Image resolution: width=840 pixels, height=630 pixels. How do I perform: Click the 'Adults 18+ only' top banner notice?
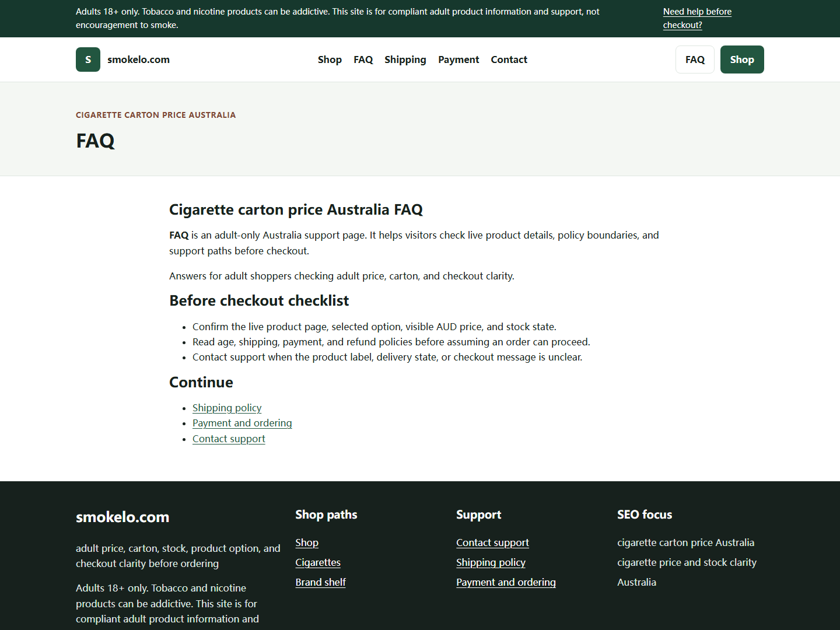pyautogui.click(x=337, y=18)
